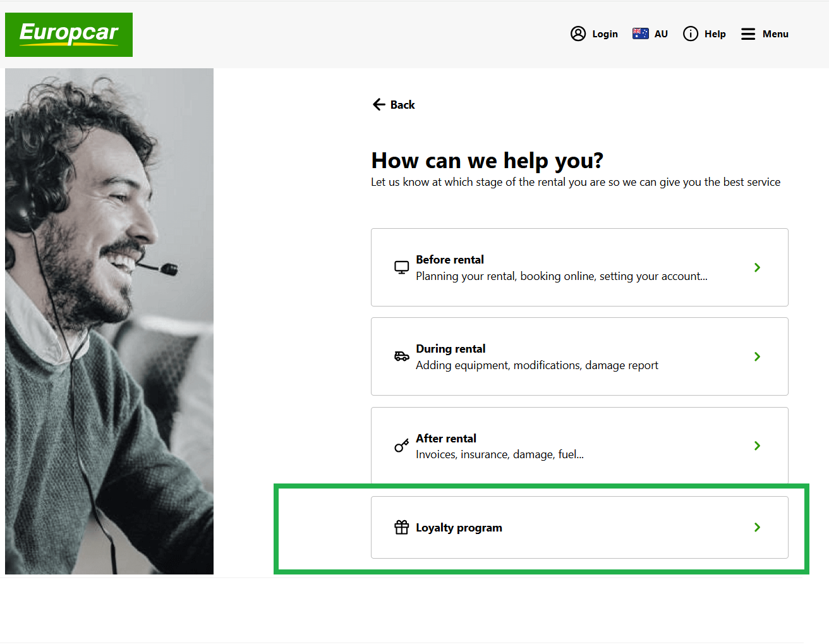Expand After rental with its chevron

coord(757,446)
